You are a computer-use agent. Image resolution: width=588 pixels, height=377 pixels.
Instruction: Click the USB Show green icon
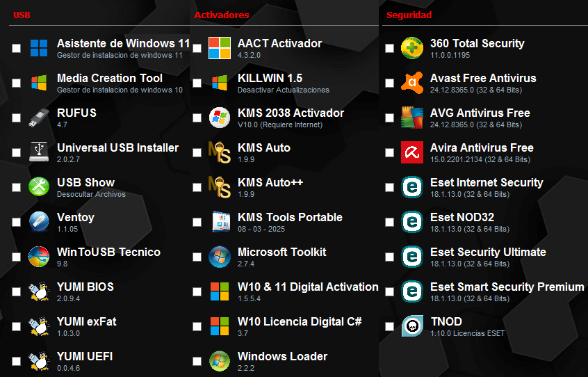click(x=39, y=187)
